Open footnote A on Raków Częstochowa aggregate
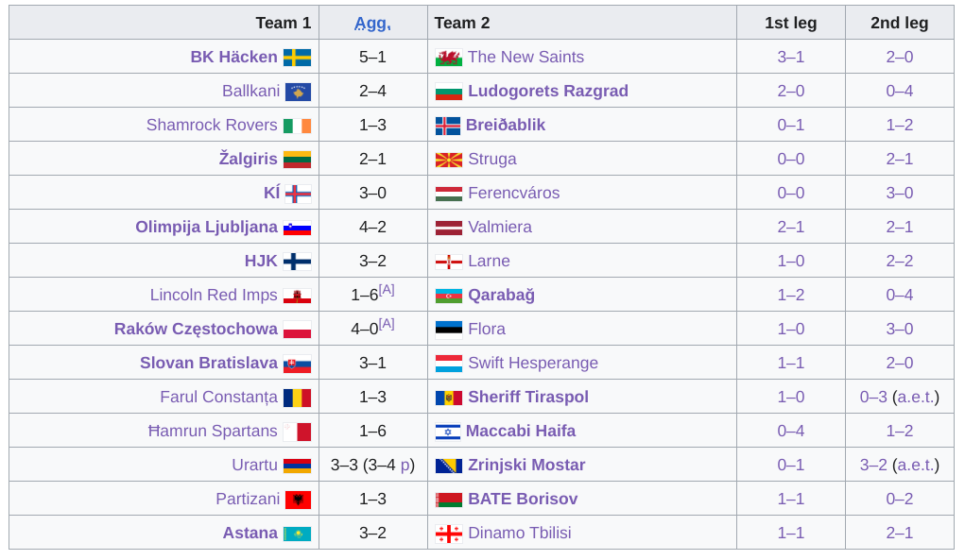Image resolution: width=965 pixels, height=560 pixels. tap(387, 323)
